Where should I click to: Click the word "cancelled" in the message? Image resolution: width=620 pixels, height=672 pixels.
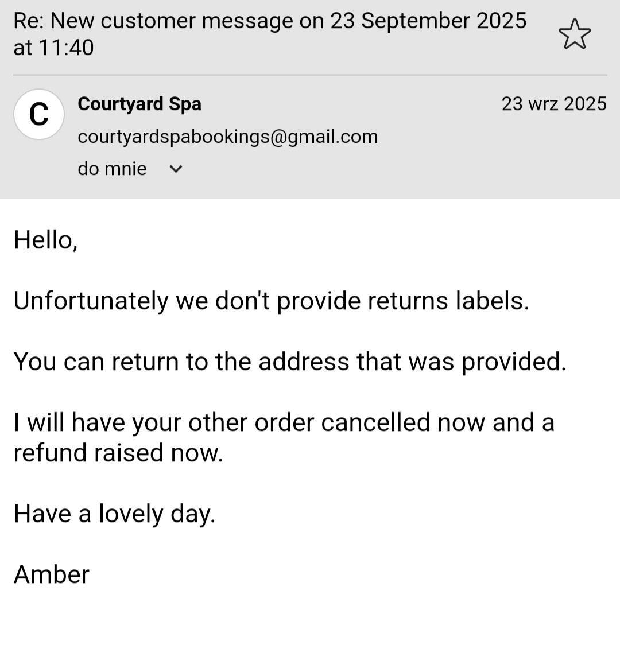(x=375, y=422)
